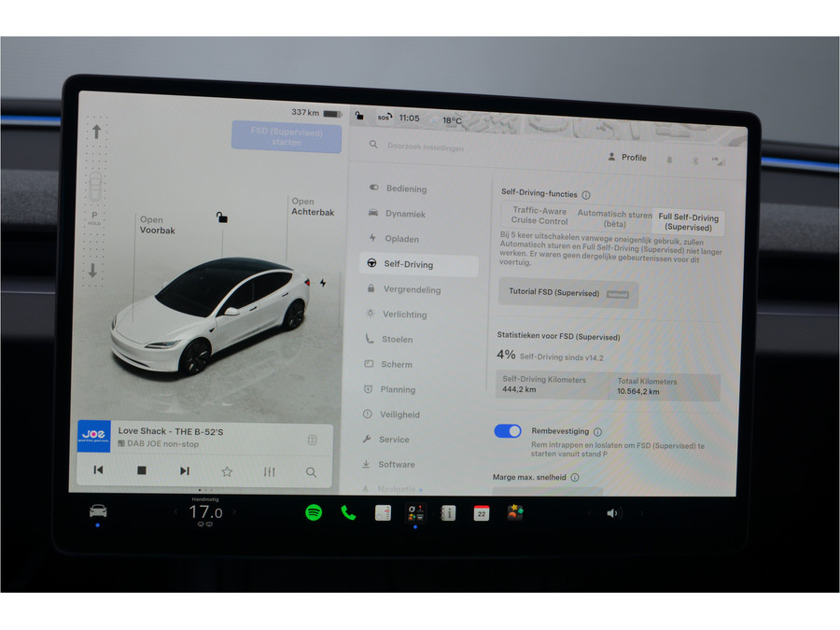Image resolution: width=840 pixels, height=630 pixels.
Task: Search media with magnifier icon
Action: (x=311, y=472)
